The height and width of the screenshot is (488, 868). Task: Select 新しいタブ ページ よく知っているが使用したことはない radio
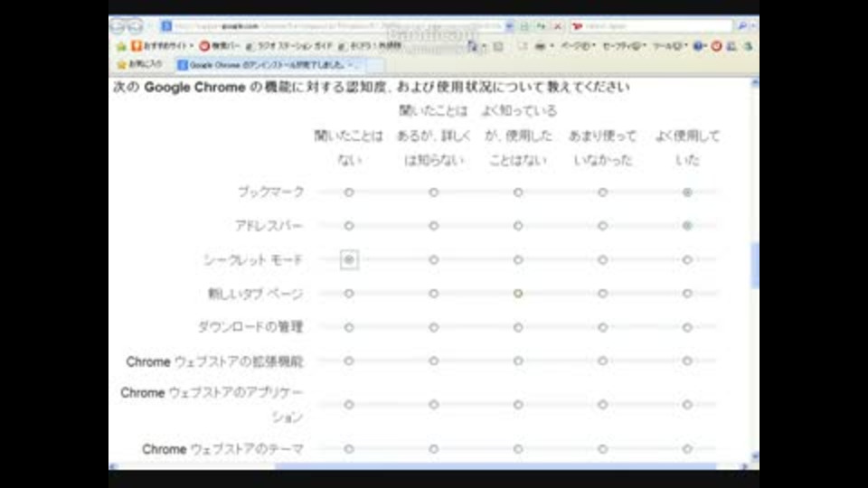[517, 293]
